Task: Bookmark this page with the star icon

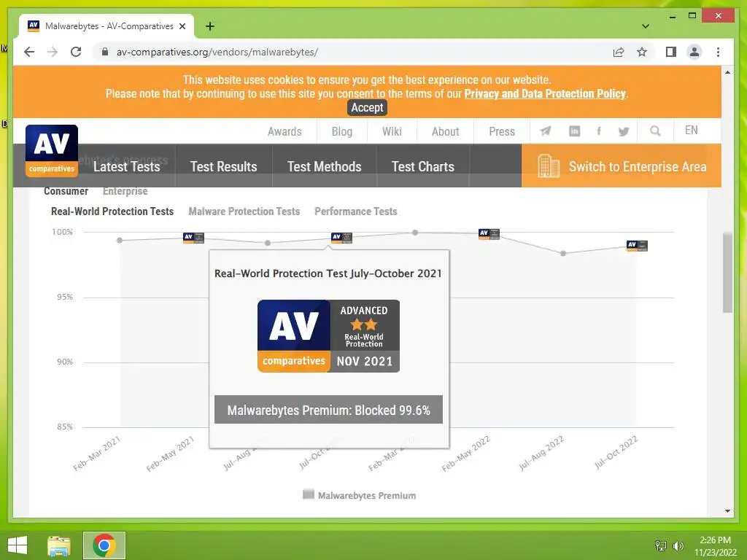Action: point(642,52)
